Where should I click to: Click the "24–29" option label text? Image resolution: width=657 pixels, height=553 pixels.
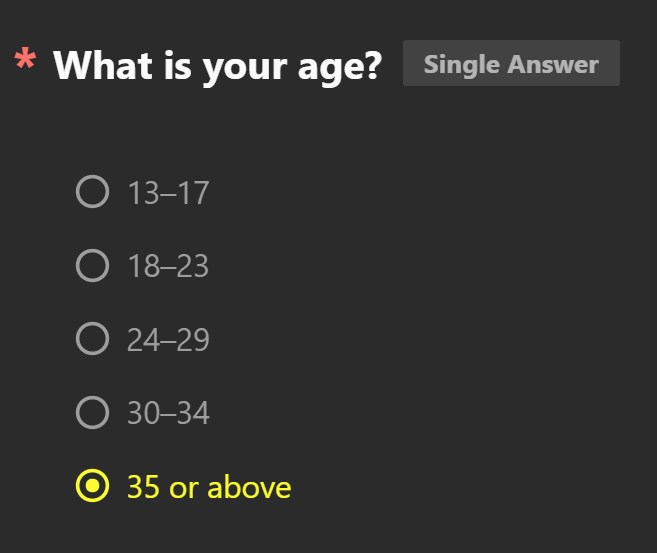pos(168,340)
